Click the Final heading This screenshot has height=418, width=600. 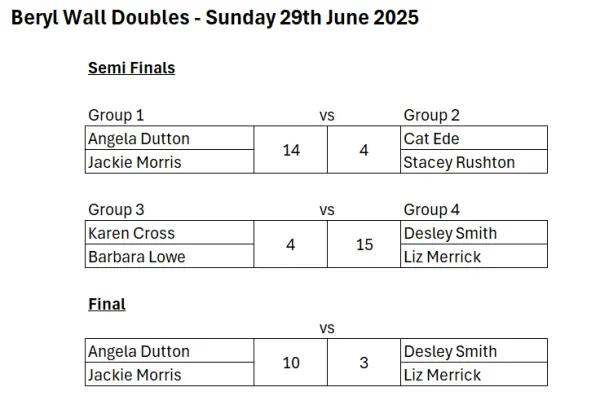(x=107, y=304)
